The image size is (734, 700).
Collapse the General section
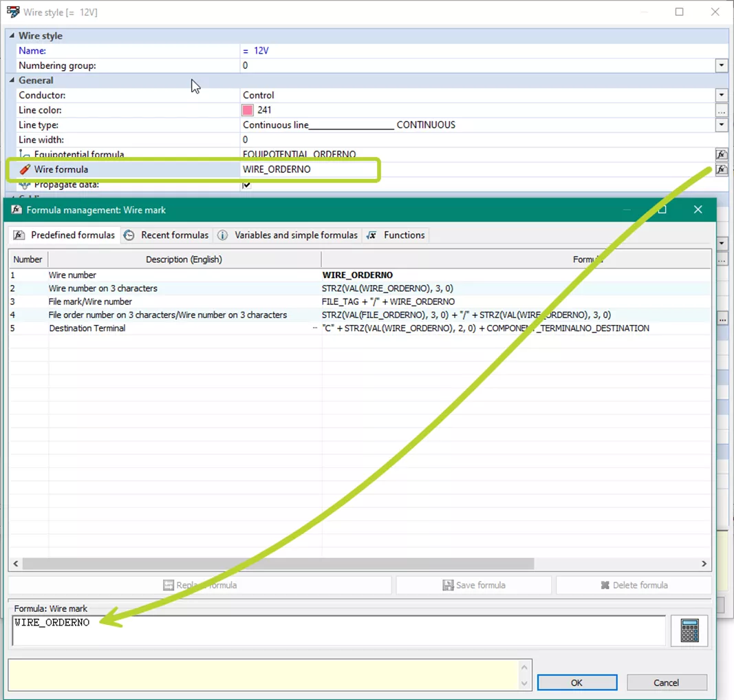(x=12, y=81)
